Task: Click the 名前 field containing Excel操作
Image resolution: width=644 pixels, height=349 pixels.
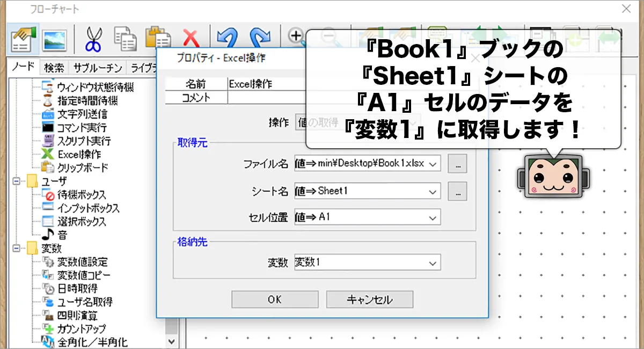Action: 266,84
